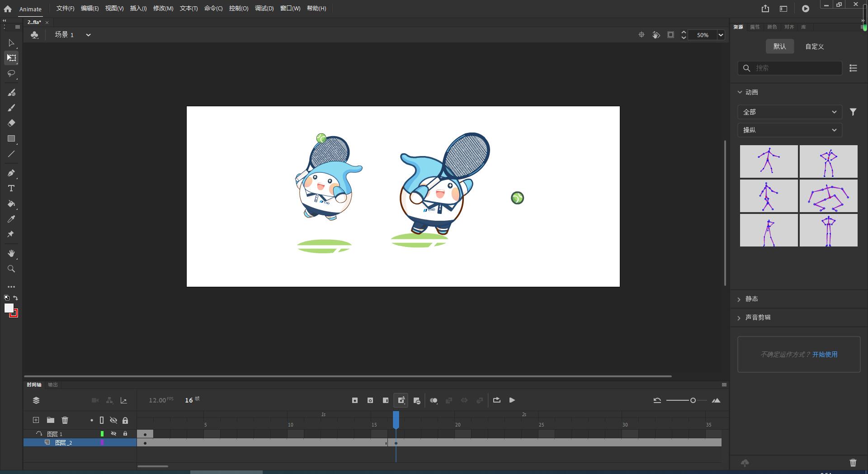Click the 自定义 assets button
This screenshot has height=474, width=868.
(815, 47)
